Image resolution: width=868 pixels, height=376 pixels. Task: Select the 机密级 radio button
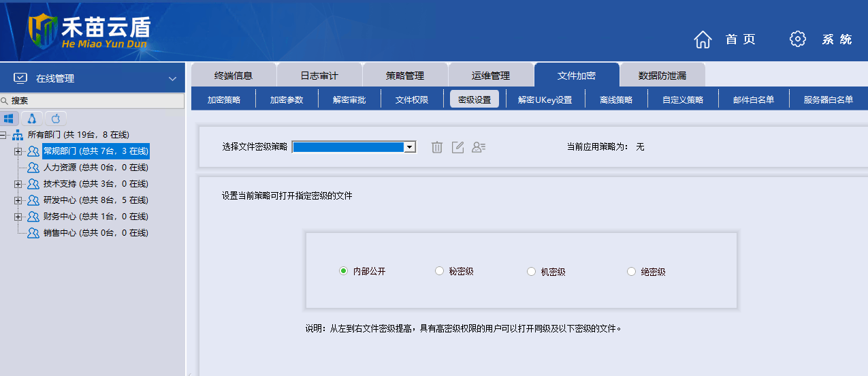pos(532,272)
